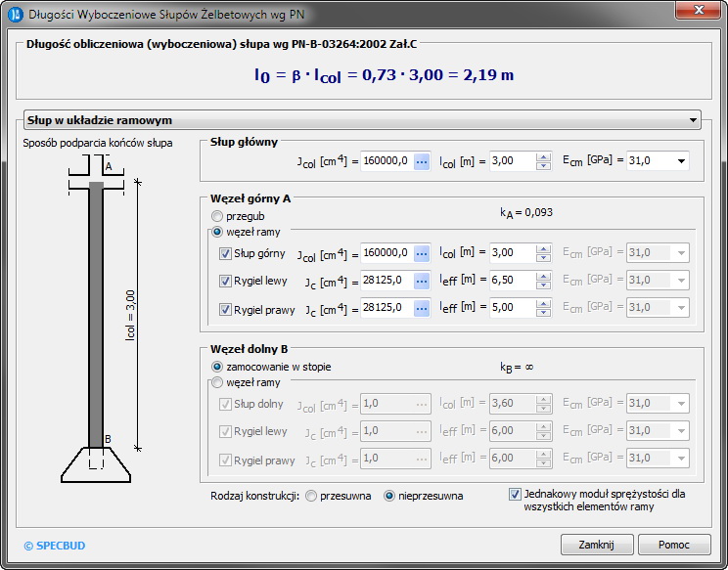Select węzeł ramy option in Węzeł dolny B
The height and width of the screenshot is (570, 728).
point(217,382)
